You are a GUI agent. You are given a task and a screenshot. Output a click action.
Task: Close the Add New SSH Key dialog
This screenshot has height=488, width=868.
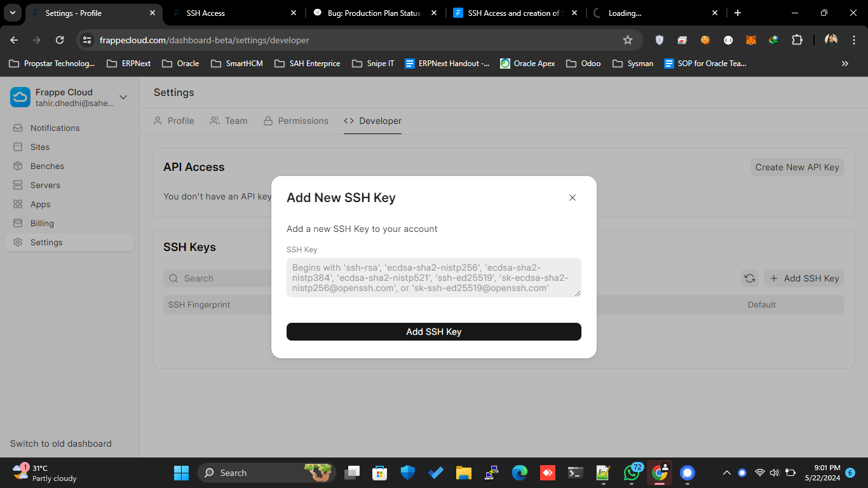tap(572, 198)
